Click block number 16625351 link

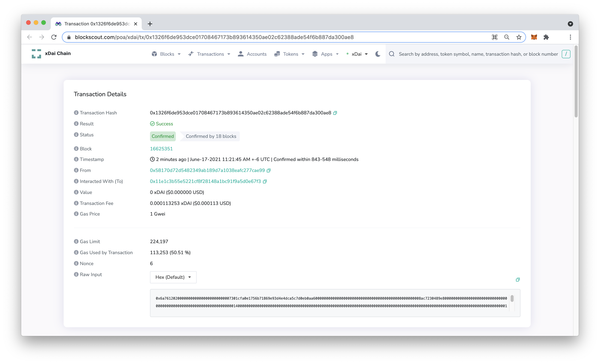pyautogui.click(x=161, y=148)
